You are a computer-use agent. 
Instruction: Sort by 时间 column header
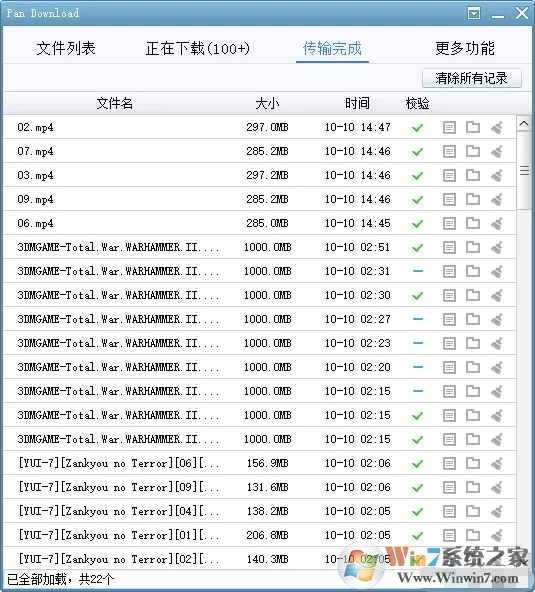click(357, 103)
